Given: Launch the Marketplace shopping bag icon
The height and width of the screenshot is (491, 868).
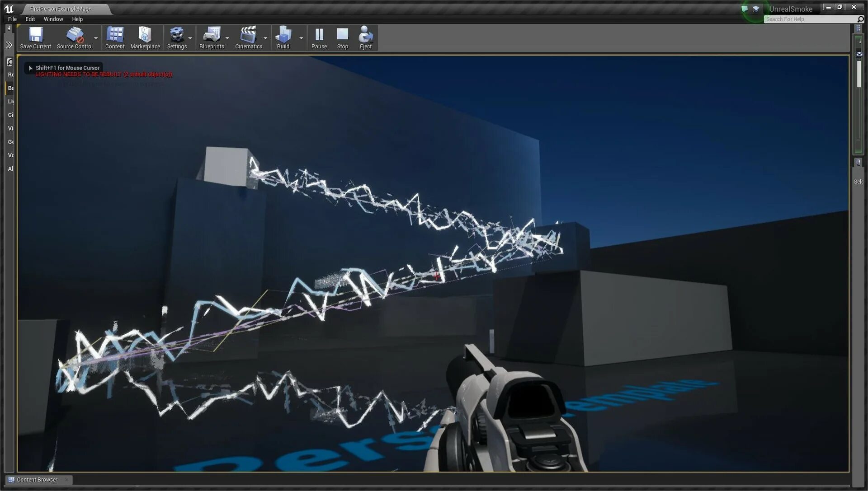Looking at the screenshot, I should point(145,35).
